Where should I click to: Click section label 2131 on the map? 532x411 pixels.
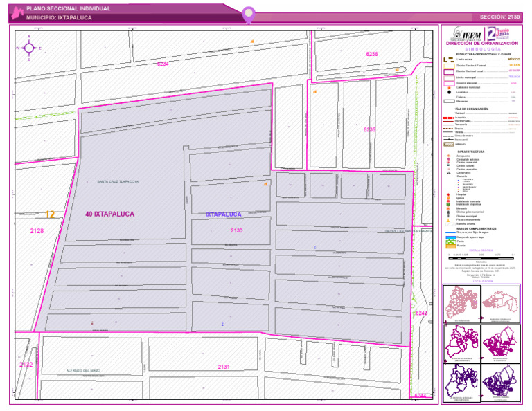[224, 367]
